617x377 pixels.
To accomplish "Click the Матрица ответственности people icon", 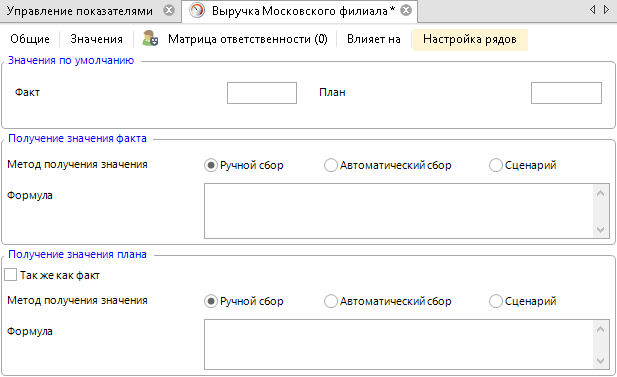I will pos(150,39).
